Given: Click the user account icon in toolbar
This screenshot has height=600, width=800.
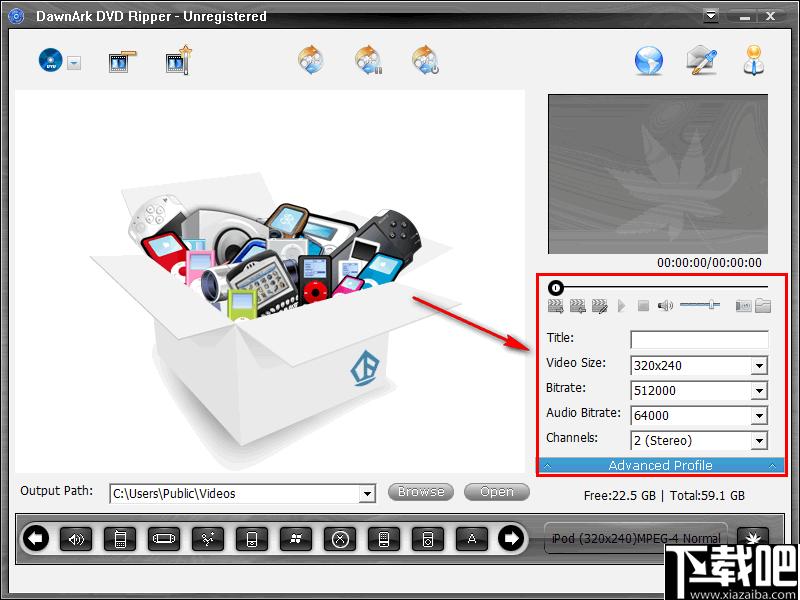Looking at the screenshot, I should pos(755,61).
